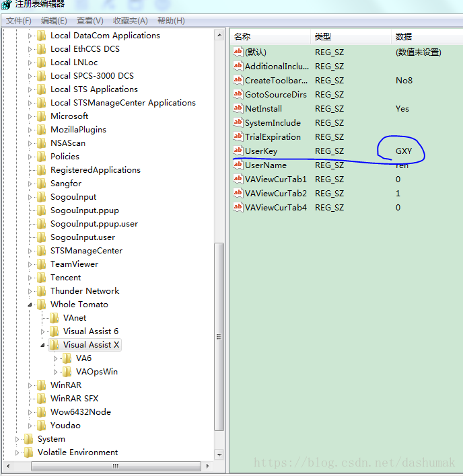Screen dimensions: 463x476
Task: Click the folder icon for Microsoft
Action: click(x=41, y=116)
